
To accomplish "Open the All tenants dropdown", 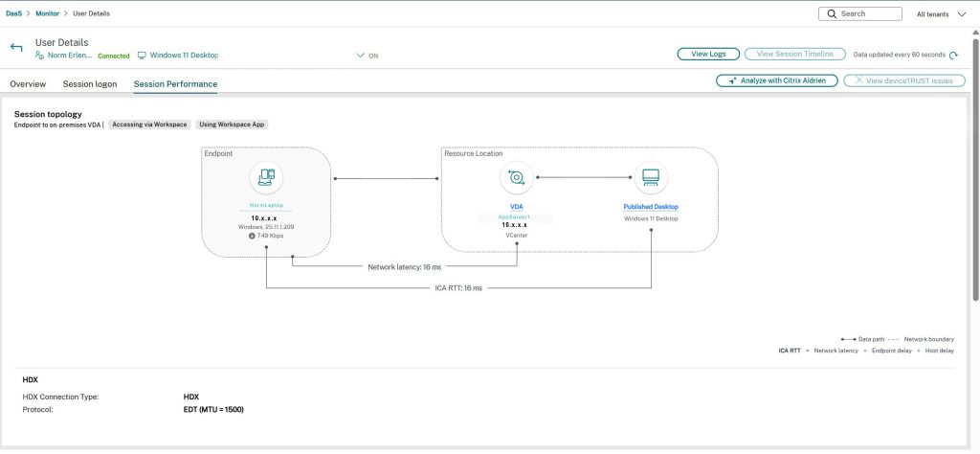I will 942,14.
